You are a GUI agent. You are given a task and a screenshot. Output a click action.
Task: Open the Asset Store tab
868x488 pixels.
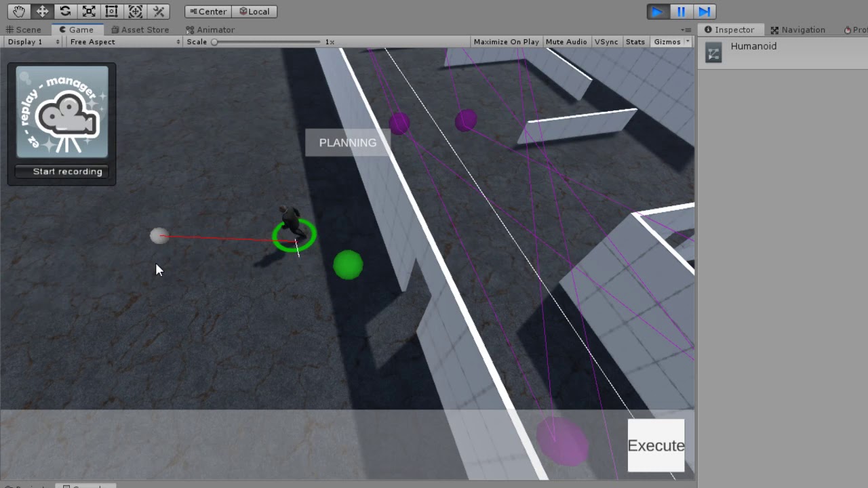(x=140, y=30)
